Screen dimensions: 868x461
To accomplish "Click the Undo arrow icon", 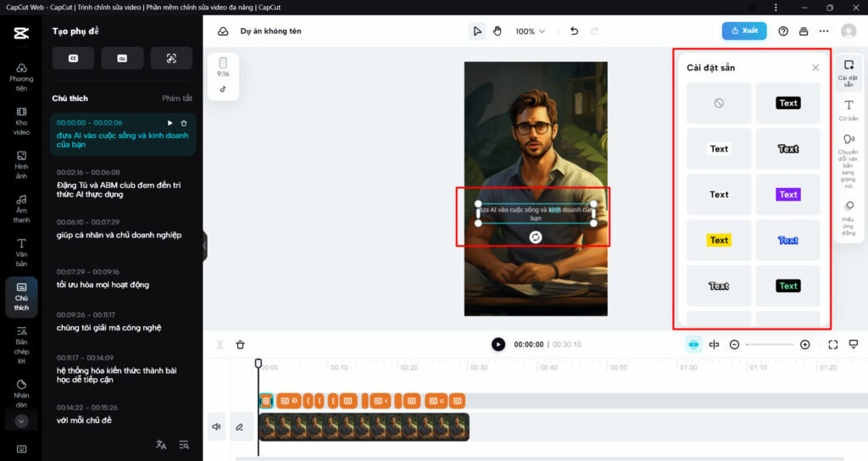I will pyautogui.click(x=574, y=31).
